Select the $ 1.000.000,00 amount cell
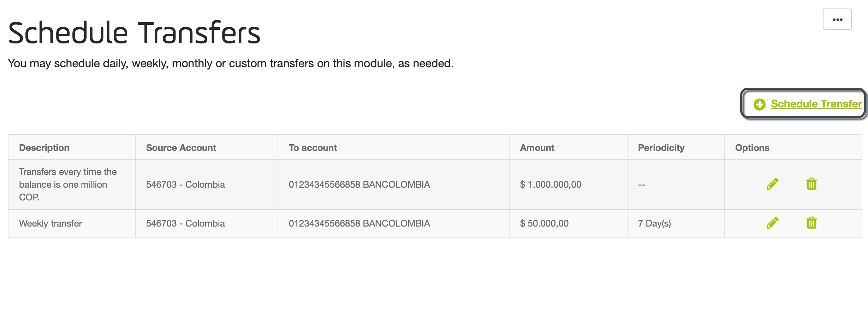This screenshot has width=868, height=316. click(x=568, y=185)
